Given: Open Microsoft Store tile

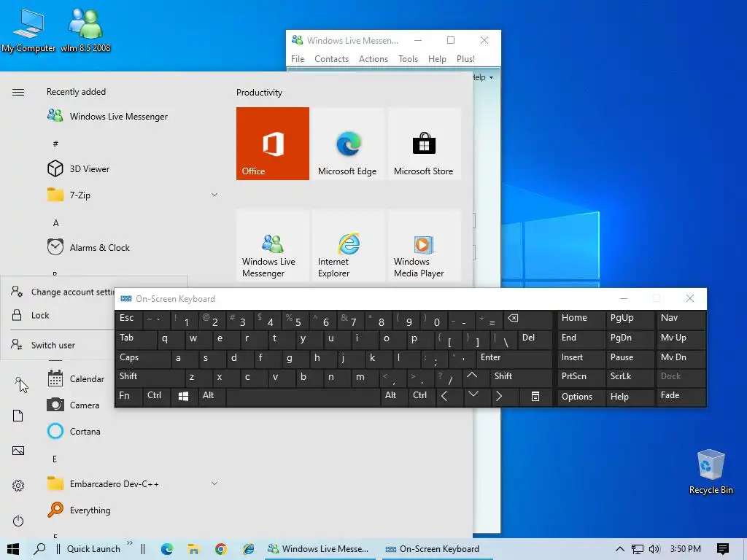Looking at the screenshot, I should [424, 144].
